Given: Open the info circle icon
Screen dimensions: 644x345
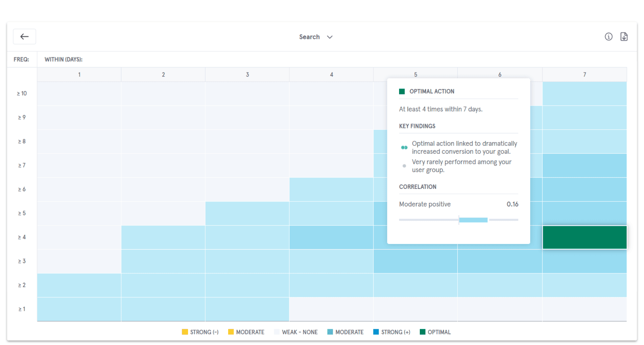Looking at the screenshot, I should point(608,37).
